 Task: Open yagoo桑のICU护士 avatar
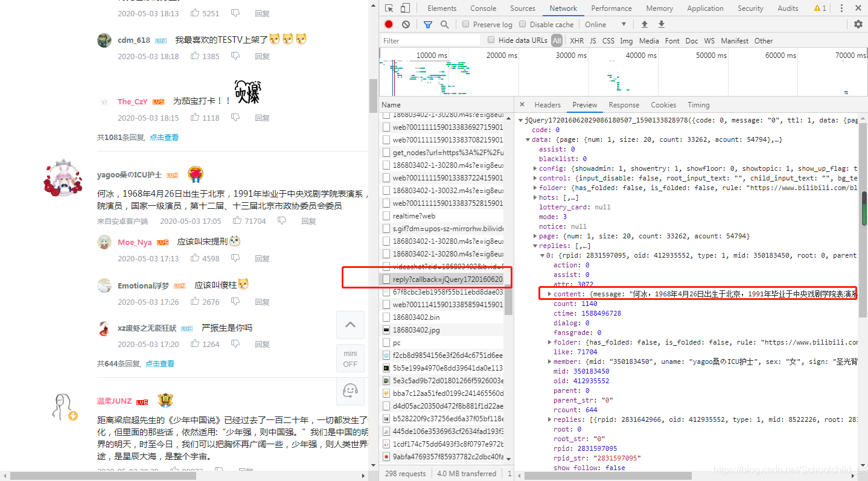63,179
